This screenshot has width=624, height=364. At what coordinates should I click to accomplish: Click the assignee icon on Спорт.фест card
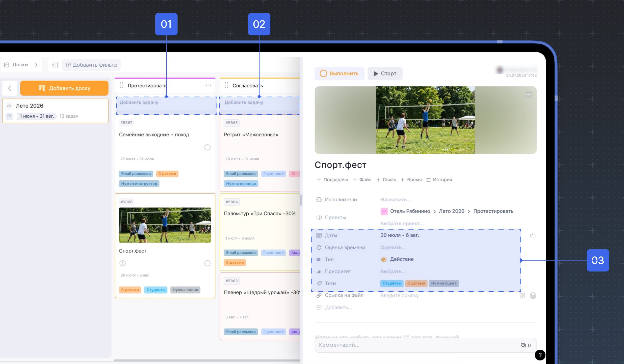point(123,263)
